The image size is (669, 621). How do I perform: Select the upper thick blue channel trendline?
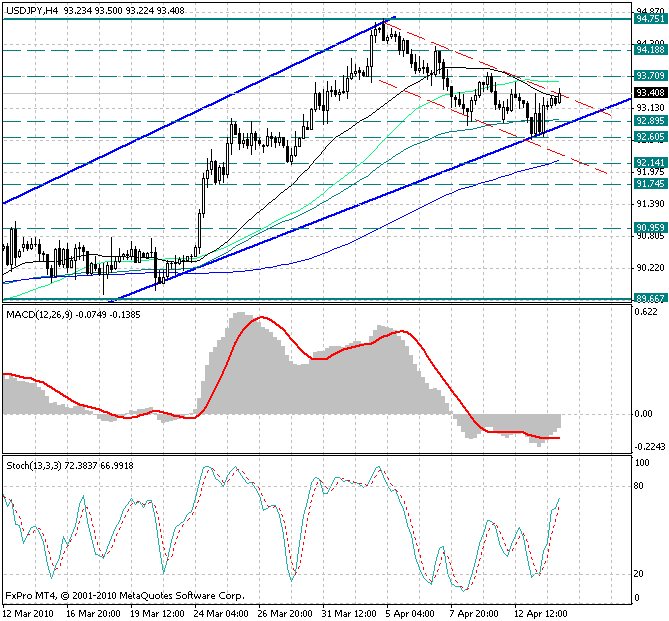point(201,110)
